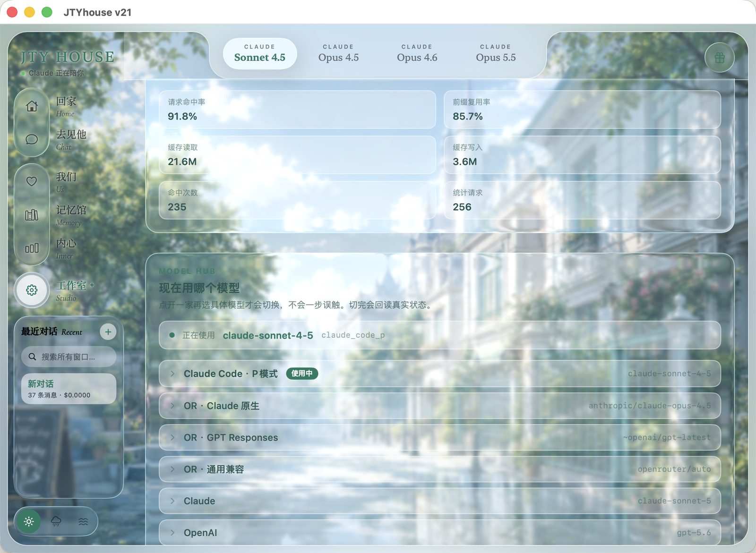This screenshot has height=553, width=756.
Task: Expand the OpenAI provider row
Action: coord(439,532)
